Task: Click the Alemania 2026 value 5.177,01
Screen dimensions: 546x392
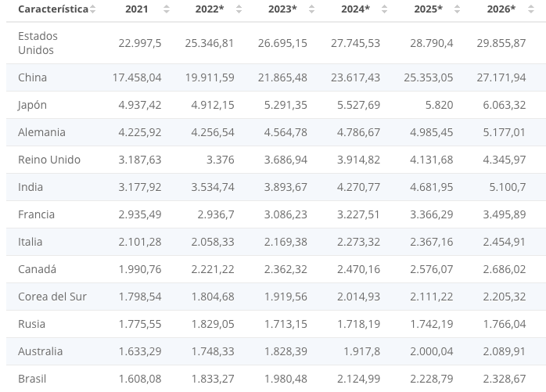Action: click(505, 132)
